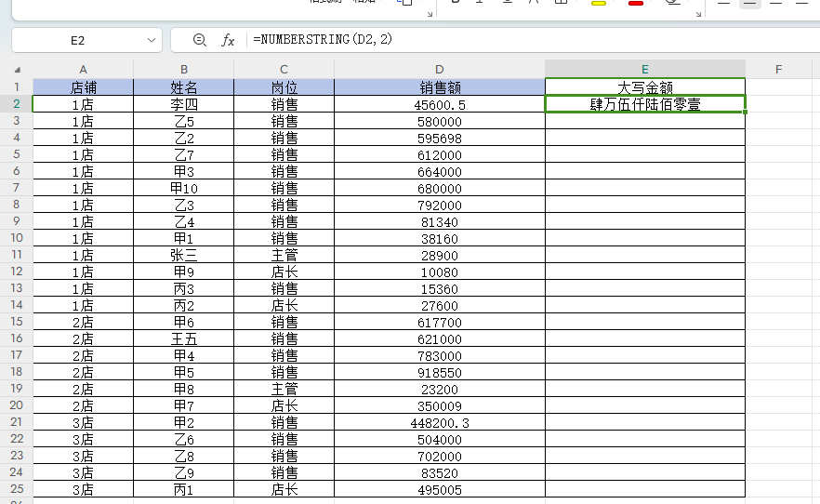Select the name cell 甲1
The height and width of the screenshot is (504, 820).
pyautogui.click(x=183, y=238)
